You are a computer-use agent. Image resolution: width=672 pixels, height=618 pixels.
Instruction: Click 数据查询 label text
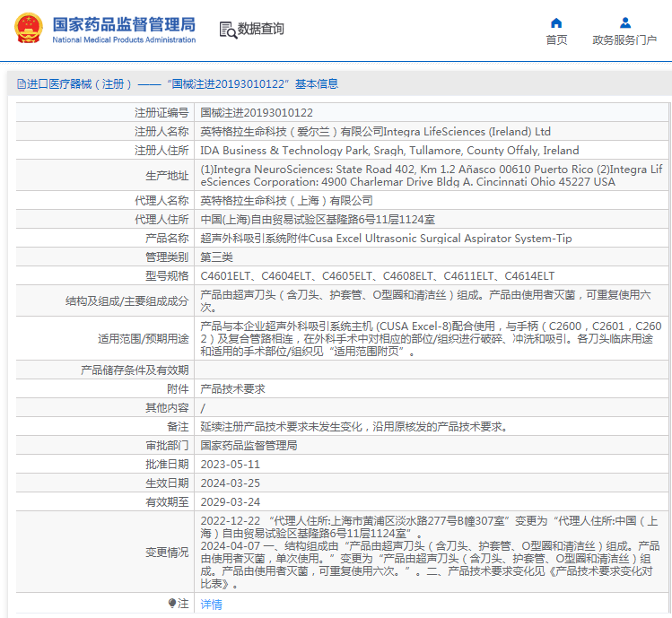click(260, 29)
